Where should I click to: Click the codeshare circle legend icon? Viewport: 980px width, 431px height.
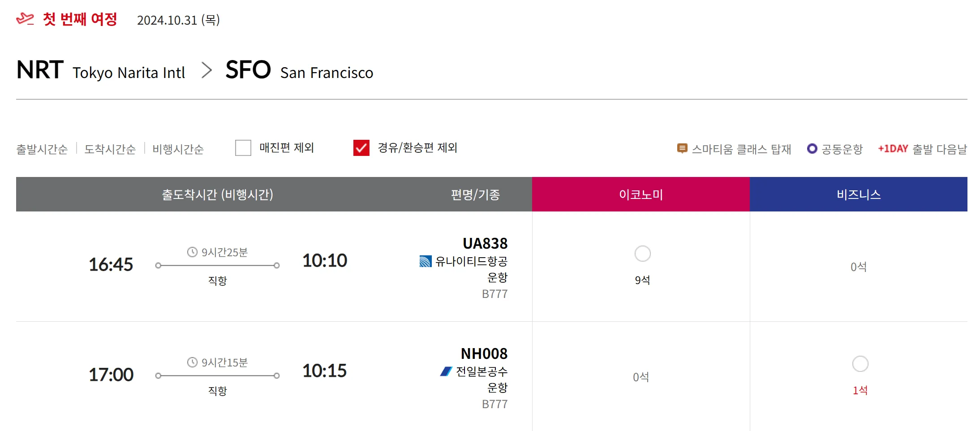point(812,148)
